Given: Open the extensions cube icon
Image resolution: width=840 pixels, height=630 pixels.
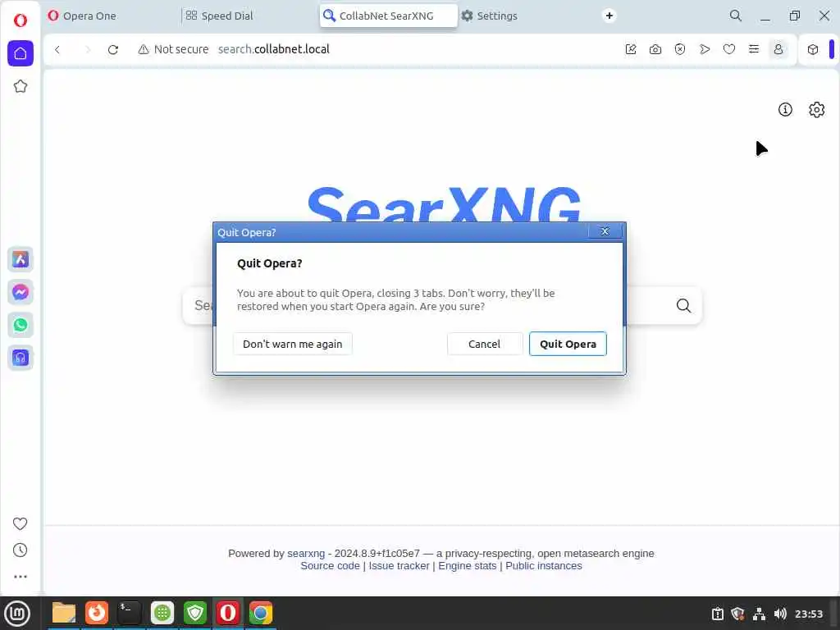Looking at the screenshot, I should point(813,49).
